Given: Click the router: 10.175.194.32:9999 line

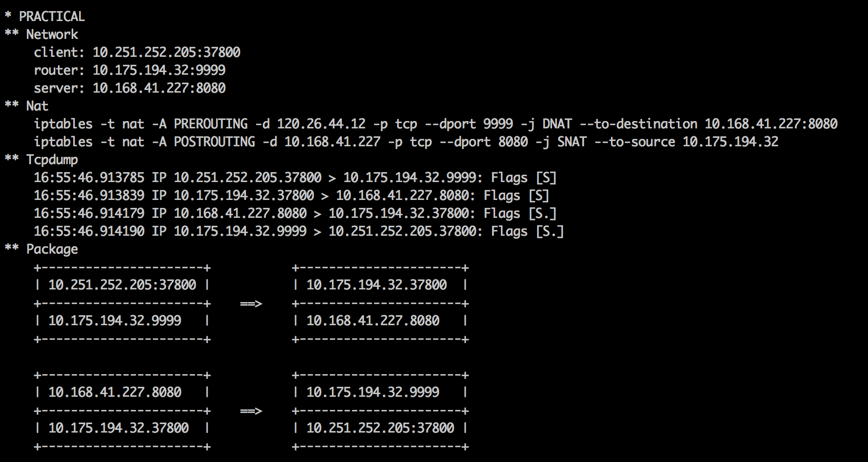Looking at the screenshot, I should point(130,70).
